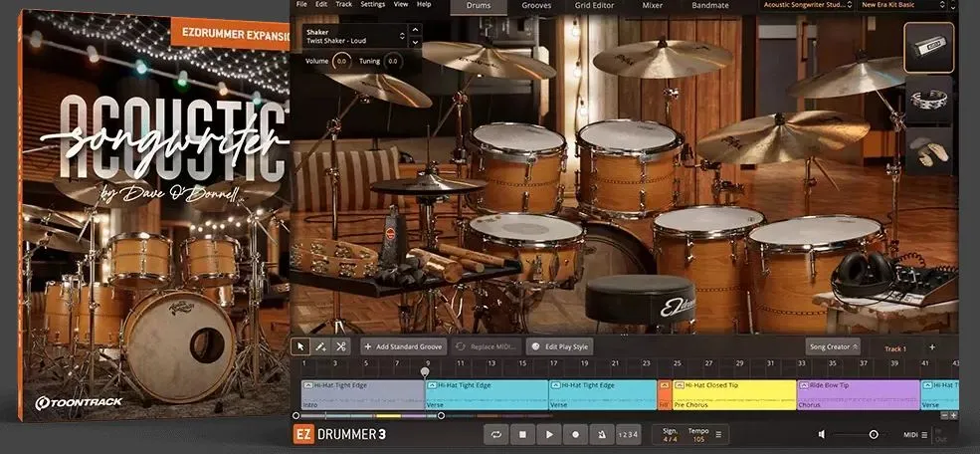Open the Track menu
The width and height of the screenshot is (980, 454).
[344, 4]
